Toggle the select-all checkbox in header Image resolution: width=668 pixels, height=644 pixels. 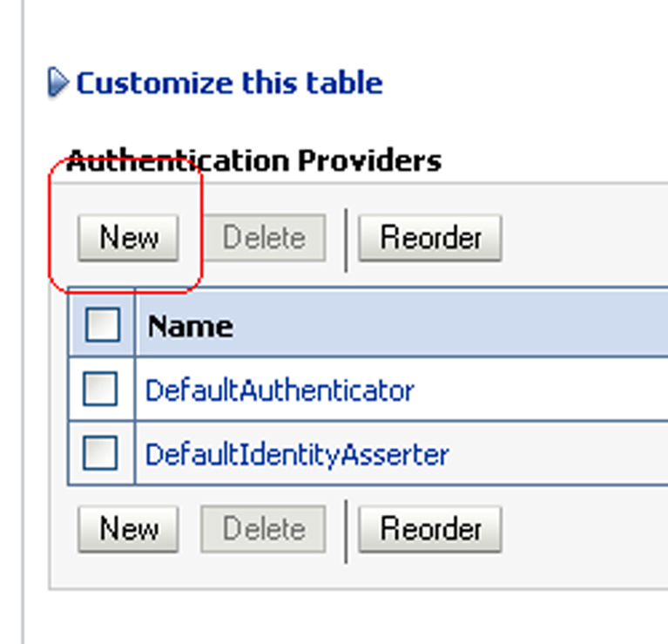[x=102, y=324]
